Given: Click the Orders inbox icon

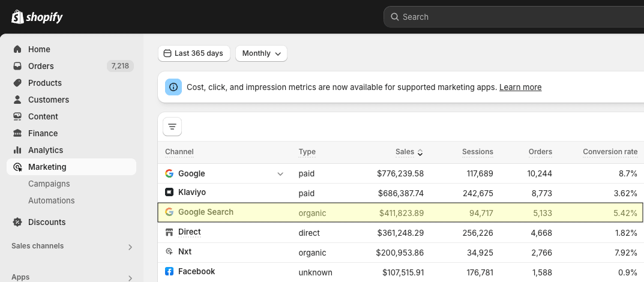Looking at the screenshot, I should [x=17, y=66].
